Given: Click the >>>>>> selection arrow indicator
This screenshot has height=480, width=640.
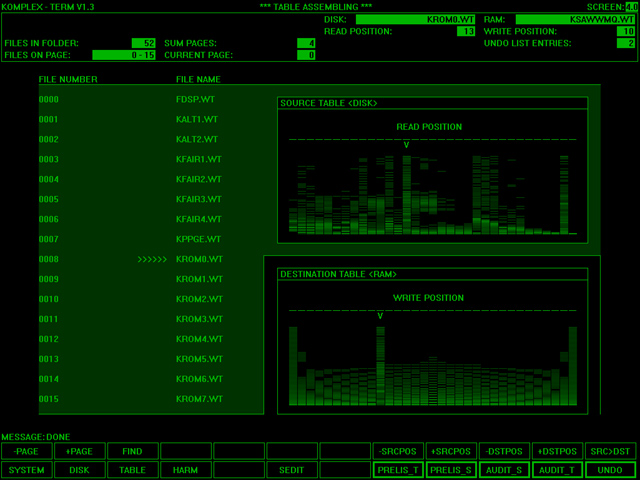Looking at the screenshot, I should click(152, 260).
